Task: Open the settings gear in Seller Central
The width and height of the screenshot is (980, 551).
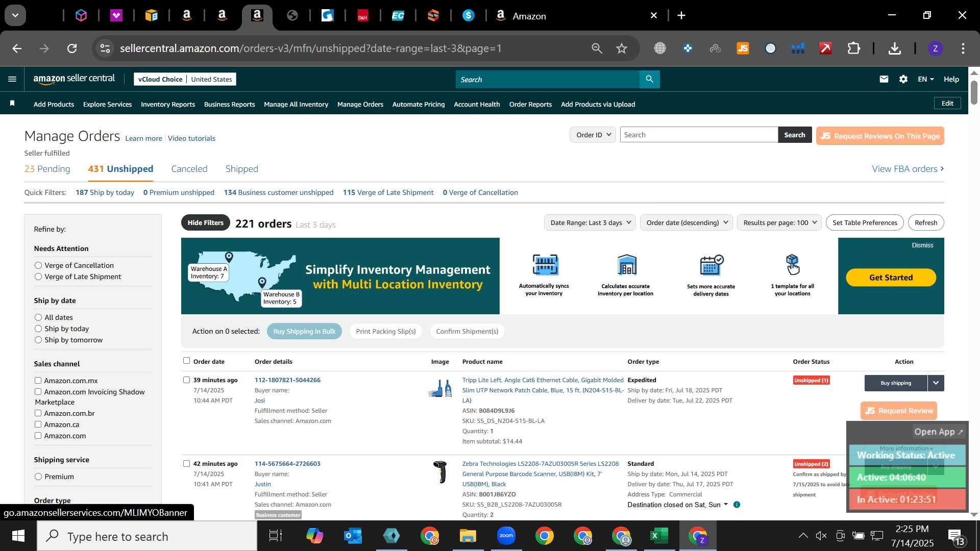Action: (903, 79)
